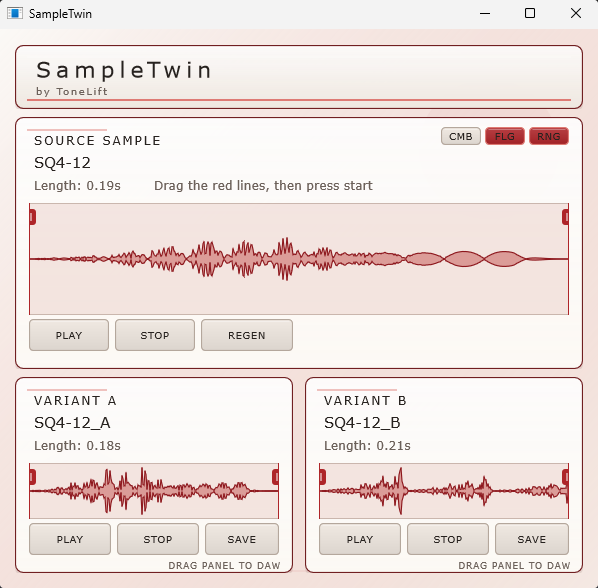Stop Variant B playback
The height and width of the screenshot is (588, 598).
(x=448, y=539)
